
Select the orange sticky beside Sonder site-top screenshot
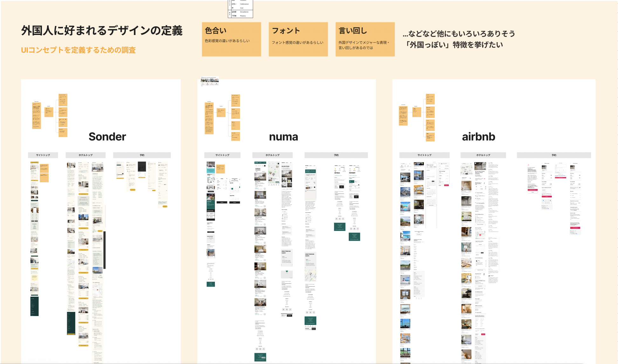[x=44, y=173]
